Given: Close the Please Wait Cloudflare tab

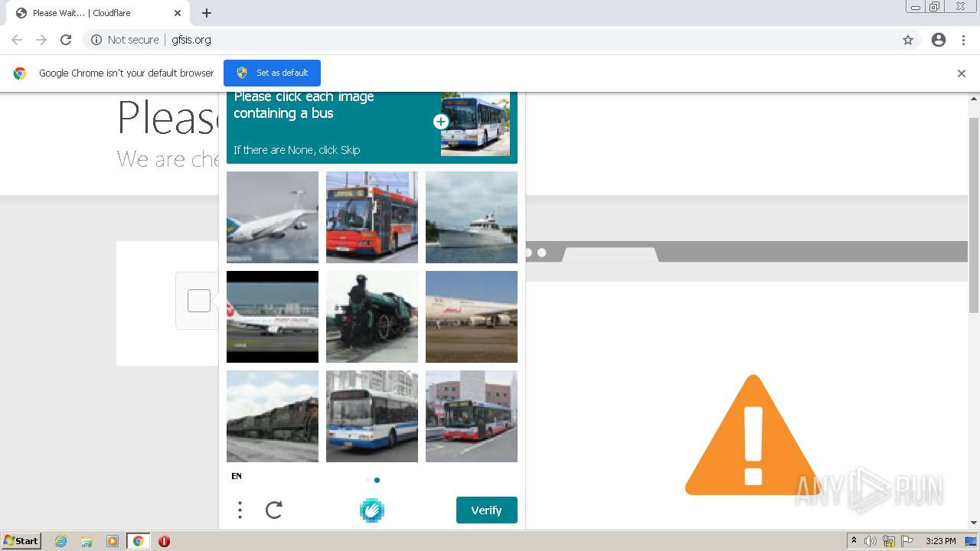Looking at the screenshot, I should 177,13.
